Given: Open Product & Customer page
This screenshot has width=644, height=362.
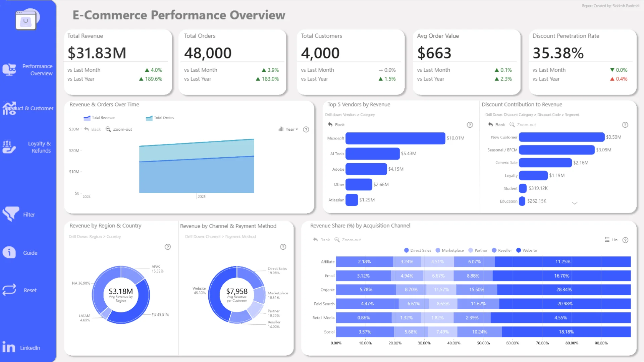Looking at the screenshot, I should tap(28, 108).
